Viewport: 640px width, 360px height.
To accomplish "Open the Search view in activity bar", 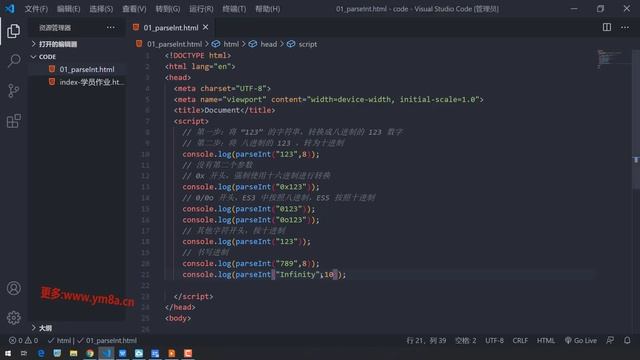I will click(x=13, y=61).
